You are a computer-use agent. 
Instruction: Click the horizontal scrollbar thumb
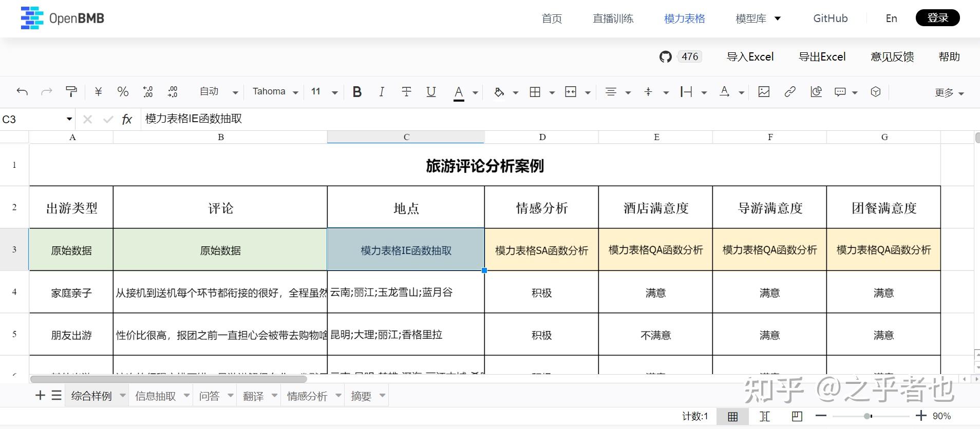coord(168,379)
